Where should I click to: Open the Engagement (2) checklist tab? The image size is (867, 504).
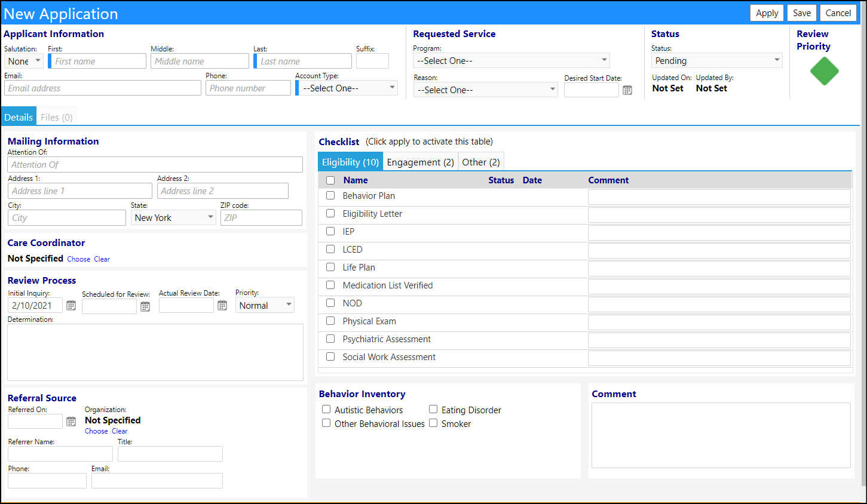coord(421,162)
